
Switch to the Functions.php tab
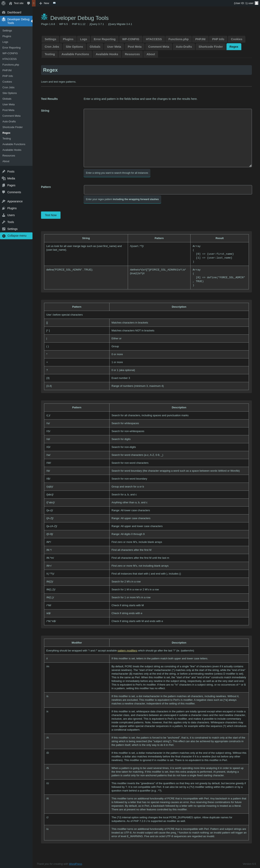pyautogui.click(x=178, y=39)
